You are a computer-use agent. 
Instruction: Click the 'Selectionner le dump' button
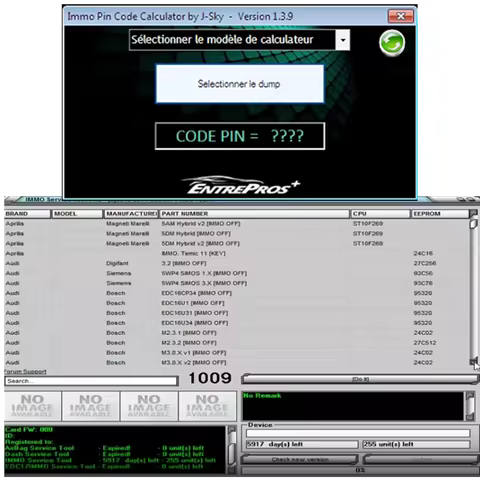click(240, 84)
